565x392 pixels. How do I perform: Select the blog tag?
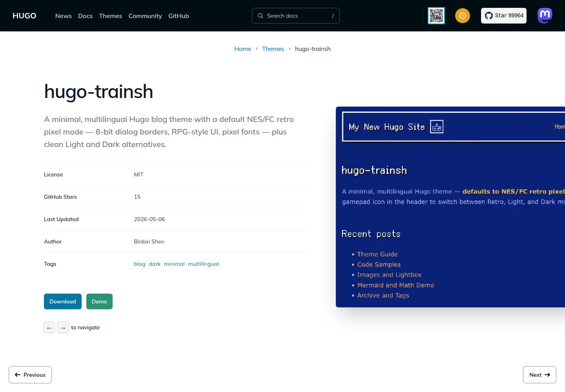[x=140, y=264]
